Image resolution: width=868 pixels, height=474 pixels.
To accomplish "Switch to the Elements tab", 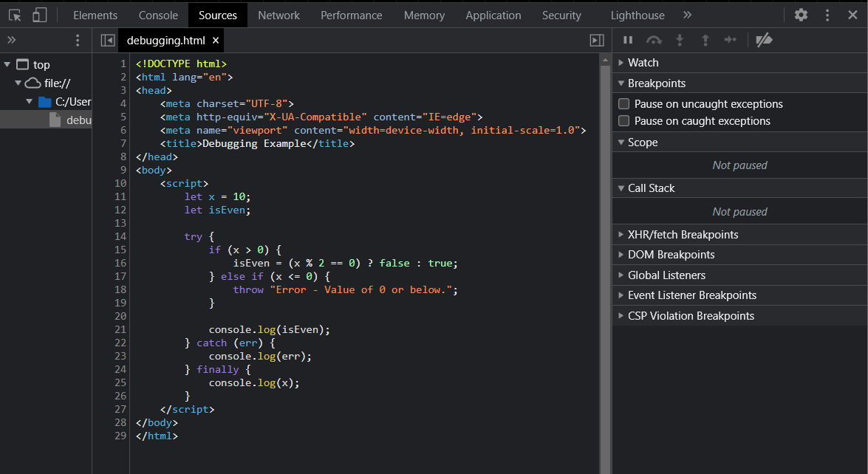I will pyautogui.click(x=95, y=16).
